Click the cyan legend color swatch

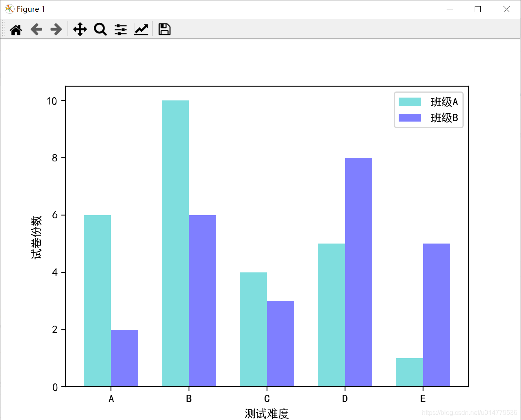point(410,102)
